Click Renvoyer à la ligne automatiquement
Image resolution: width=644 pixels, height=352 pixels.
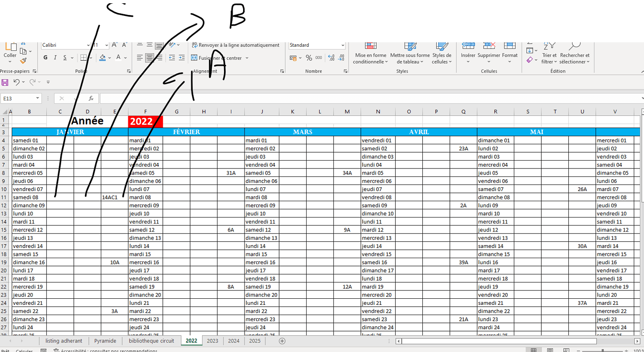235,45
